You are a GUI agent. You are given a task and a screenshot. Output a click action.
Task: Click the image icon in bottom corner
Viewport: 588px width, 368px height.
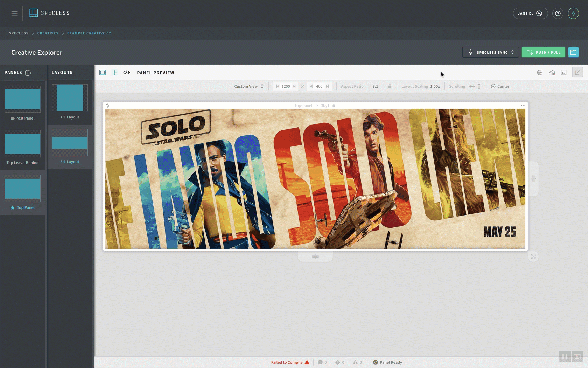point(577,357)
